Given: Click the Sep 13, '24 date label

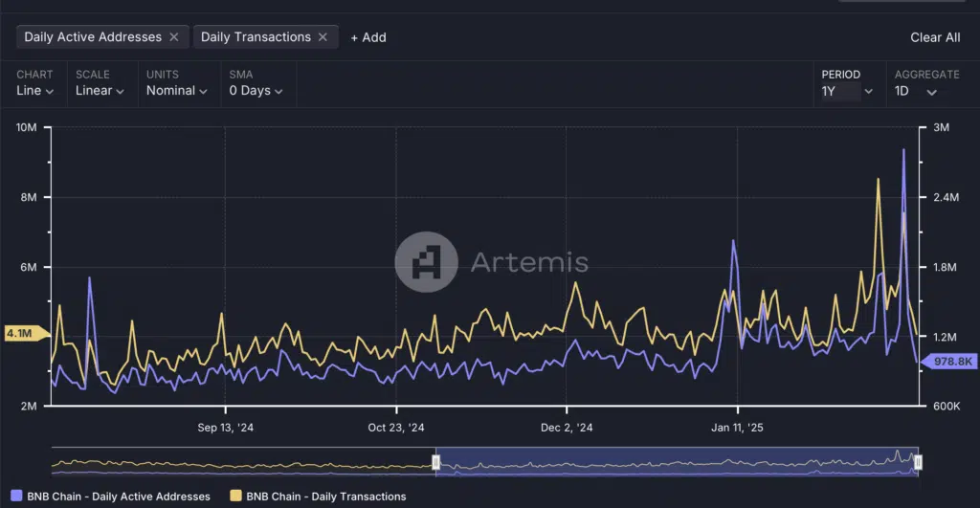Looking at the screenshot, I should pyautogui.click(x=226, y=428).
